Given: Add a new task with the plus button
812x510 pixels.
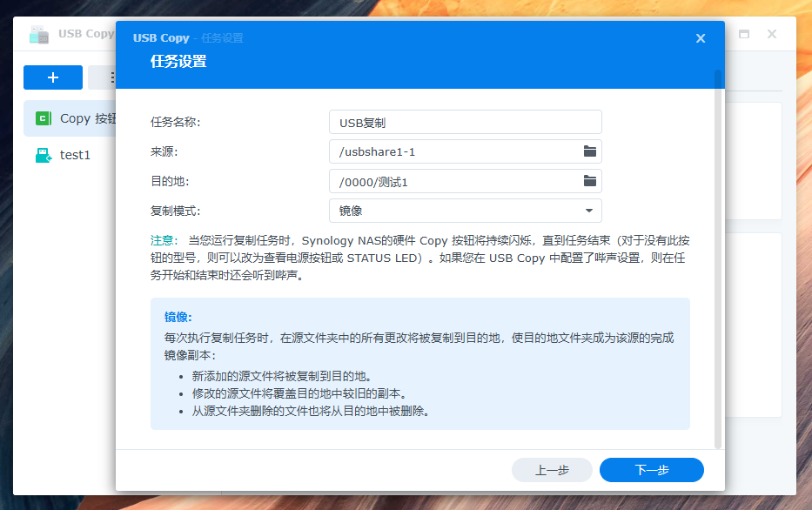Looking at the screenshot, I should tap(53, 77).
